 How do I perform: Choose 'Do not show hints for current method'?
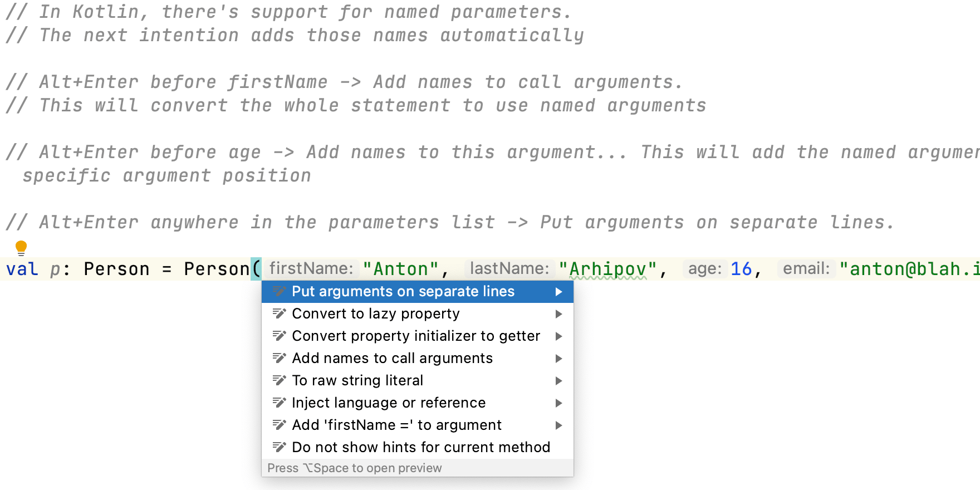pyautogui.click(x=420, y=448)
